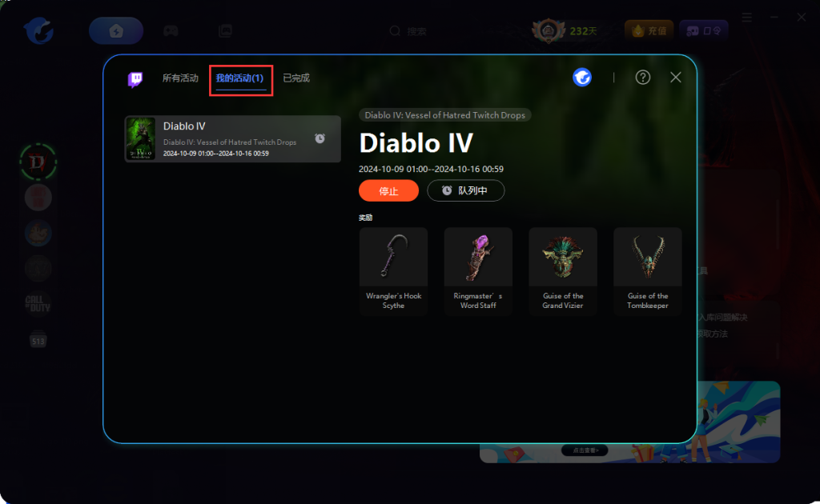Select Diablo IV campaign list entry
The image size is (820, 504).
(x=233, y=139)
